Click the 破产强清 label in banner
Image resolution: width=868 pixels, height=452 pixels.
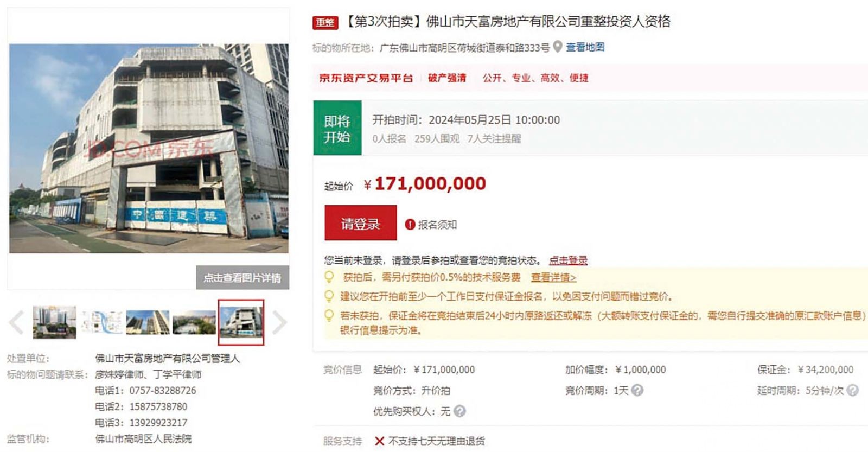click(x=447, y=78)
